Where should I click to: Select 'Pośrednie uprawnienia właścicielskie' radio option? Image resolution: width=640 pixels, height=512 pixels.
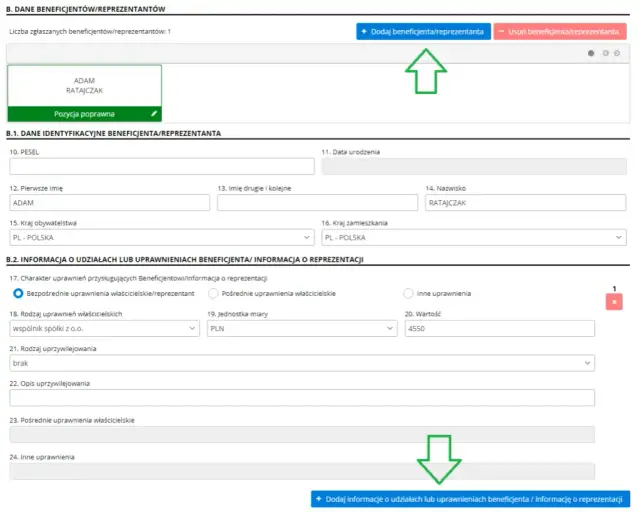click(213, 293)
